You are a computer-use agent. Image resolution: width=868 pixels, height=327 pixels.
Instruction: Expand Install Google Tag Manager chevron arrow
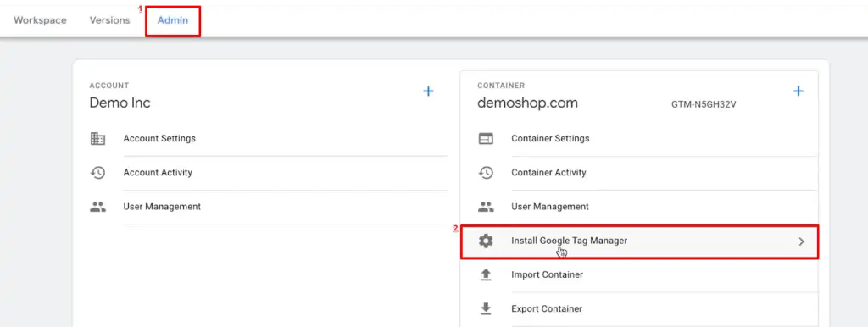pos(801,241)
